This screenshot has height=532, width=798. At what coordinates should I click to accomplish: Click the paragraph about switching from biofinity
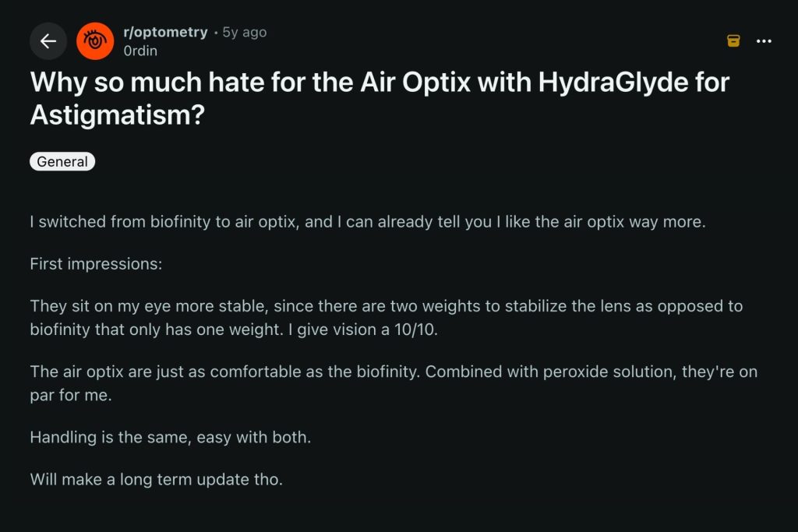367,222
